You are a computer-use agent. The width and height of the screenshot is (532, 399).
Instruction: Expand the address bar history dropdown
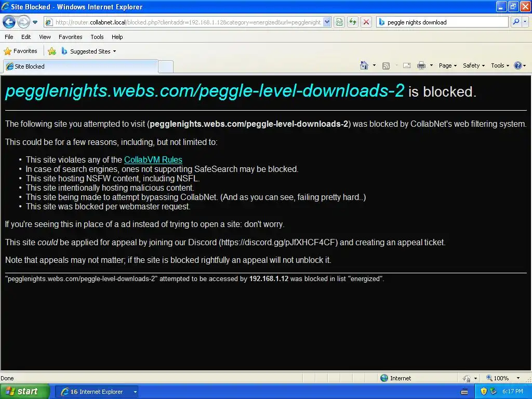tap(327, 22)
